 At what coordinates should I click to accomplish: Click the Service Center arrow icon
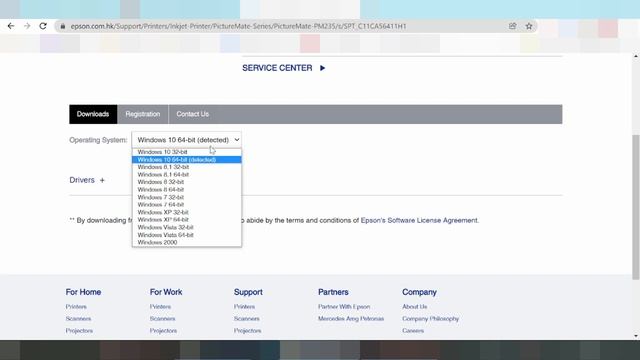tap(322, 68)
